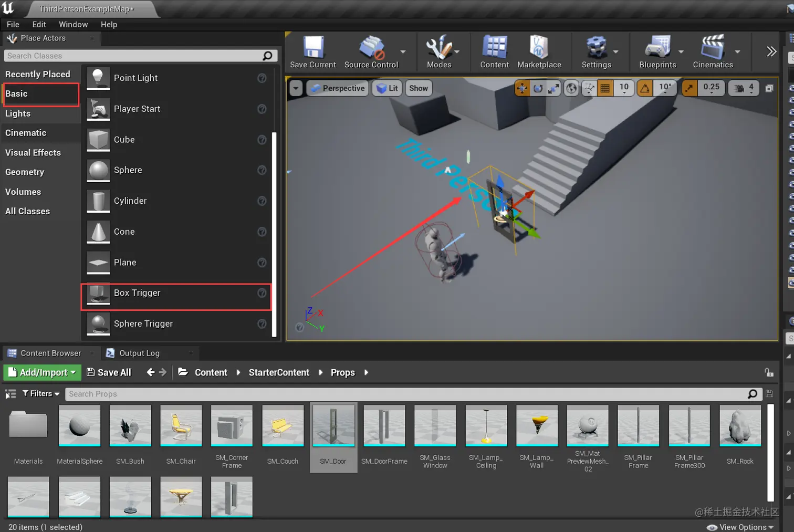The height and width of the screenshot is (532, 794).
Task: Switch to the Output Log tab
Action: pyautogui.click(x=139, y=353)
